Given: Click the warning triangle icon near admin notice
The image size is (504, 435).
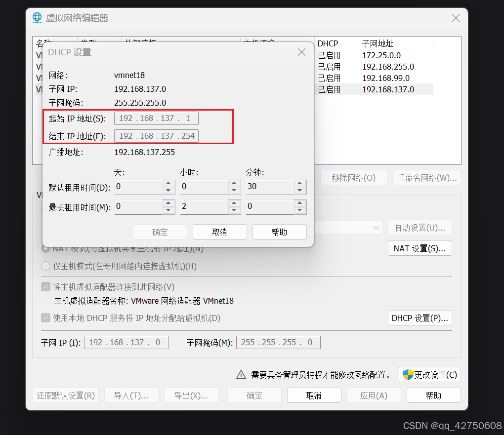Looking at the screenshot, I should coord(241,375).
